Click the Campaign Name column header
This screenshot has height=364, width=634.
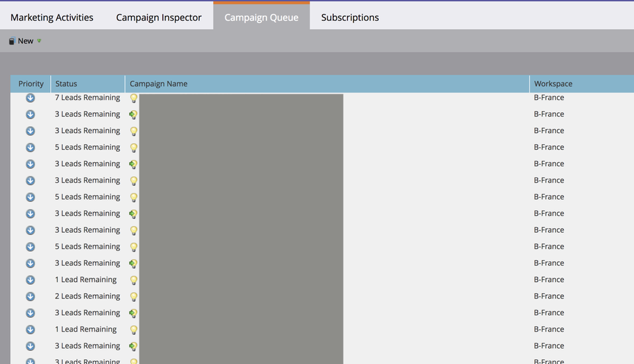159,84
